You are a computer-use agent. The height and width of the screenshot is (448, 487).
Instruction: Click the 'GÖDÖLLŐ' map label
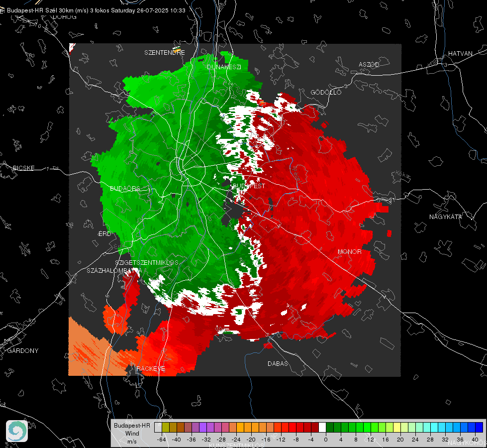point(326,92)
